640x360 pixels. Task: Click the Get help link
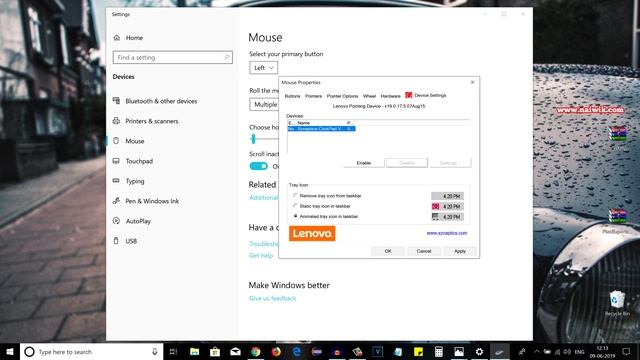pos(261,256)
